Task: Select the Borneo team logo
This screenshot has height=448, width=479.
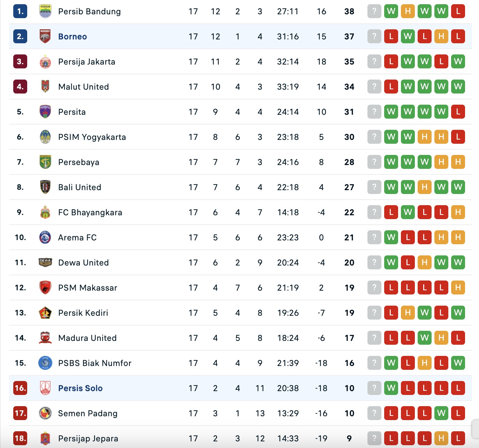Action: (x=45, y=36)
